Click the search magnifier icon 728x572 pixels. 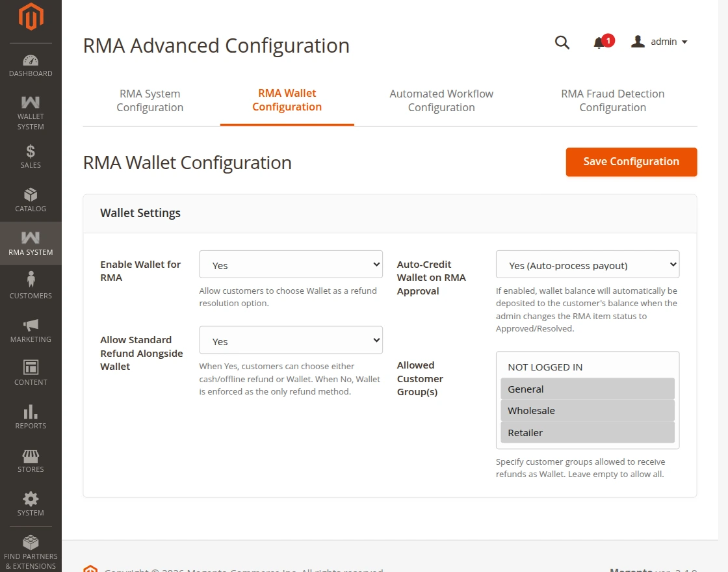click(x=562, y=42)
